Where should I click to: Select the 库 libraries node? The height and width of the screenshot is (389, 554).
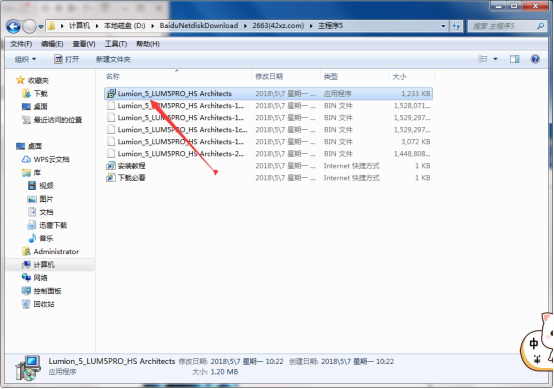(31, 172)
